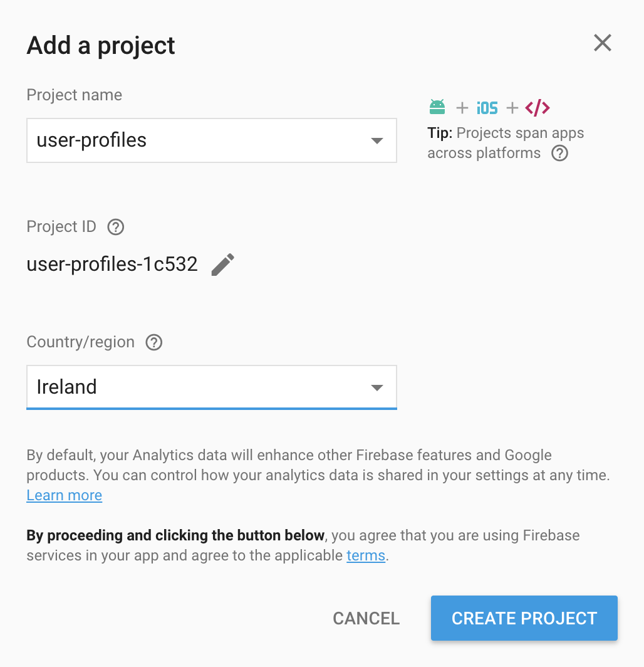This screenshot has height=667, width=644.
Task: Close the Add a project dialog
Action: [x=602, y=43]
